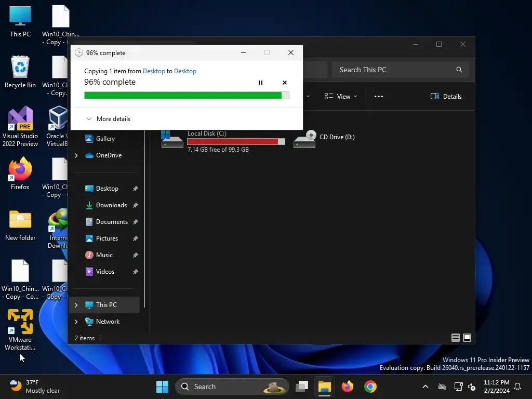
Task: Open Task View from the taskbar
Action: (x=302, y=387)
